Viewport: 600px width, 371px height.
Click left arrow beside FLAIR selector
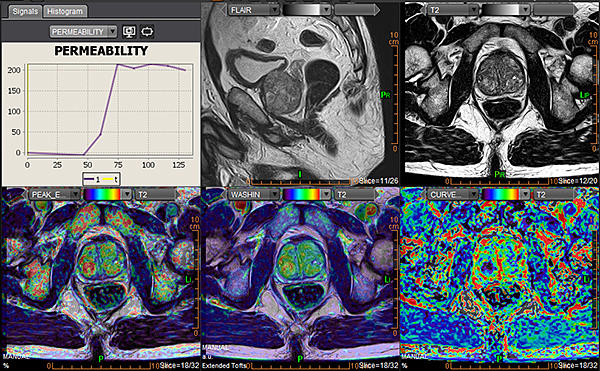pyautogui.click(x=224, y=10)
